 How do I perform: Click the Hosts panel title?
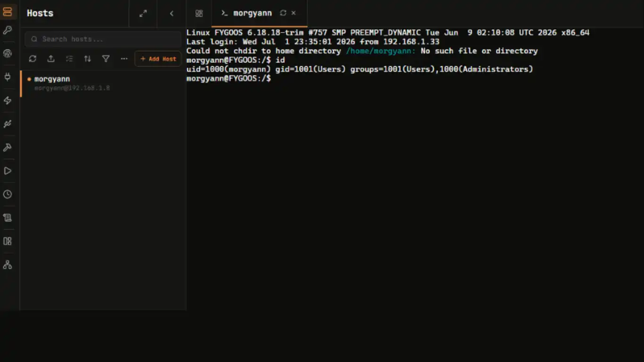[40, 13]
